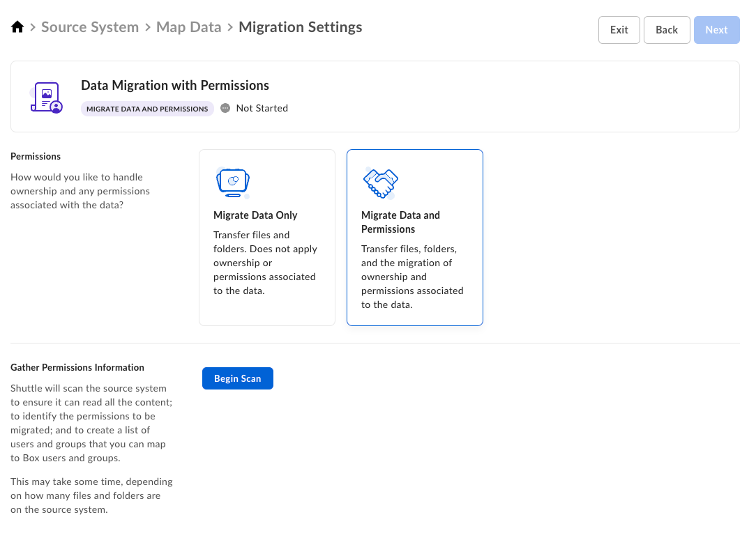Click the chevron between Source System and Map Data
The width and height of the screenshot is (756, 540).
147,28
